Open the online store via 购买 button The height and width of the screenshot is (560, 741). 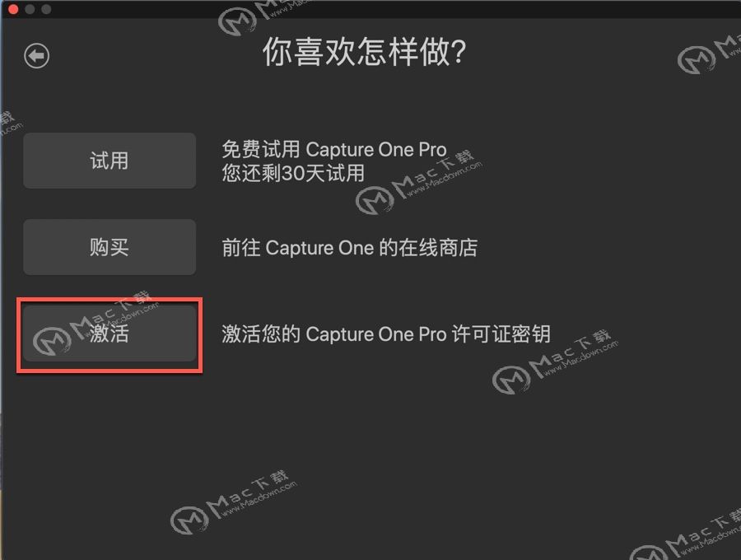pos(110,247)
